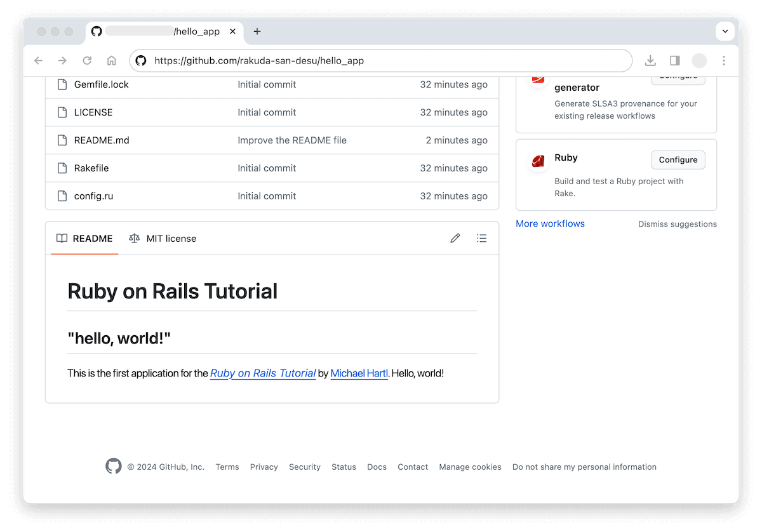This screenshot has height=532, width=762.
Task: Open More workflows link
Action: point(551,223)
